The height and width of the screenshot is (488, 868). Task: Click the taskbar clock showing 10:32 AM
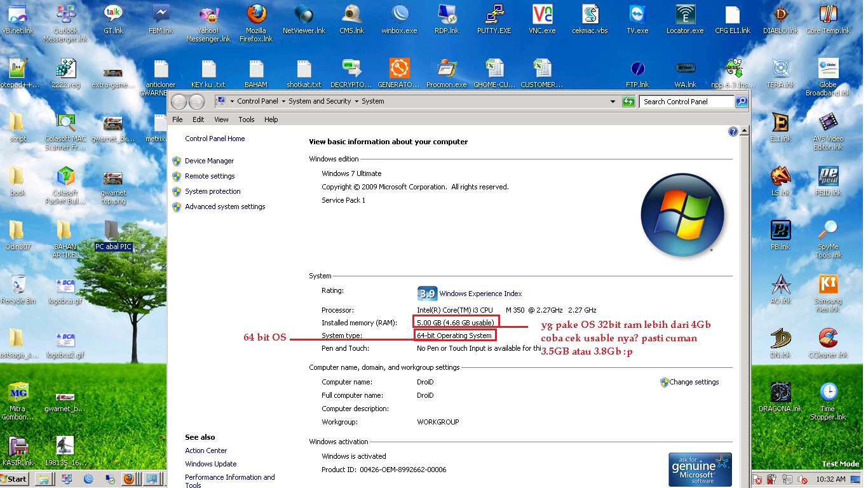pyautogui.click(x=831, y=479)
